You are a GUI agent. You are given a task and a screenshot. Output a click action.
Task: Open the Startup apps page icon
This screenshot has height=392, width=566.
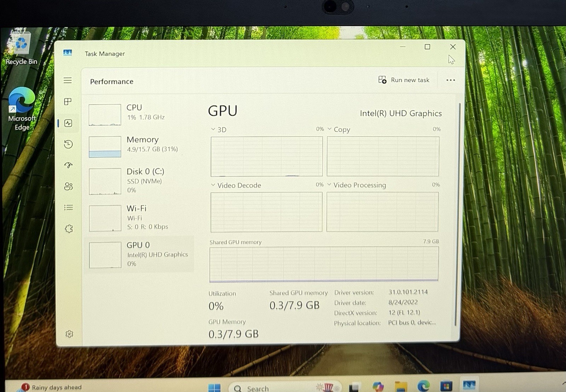point(68,165)
